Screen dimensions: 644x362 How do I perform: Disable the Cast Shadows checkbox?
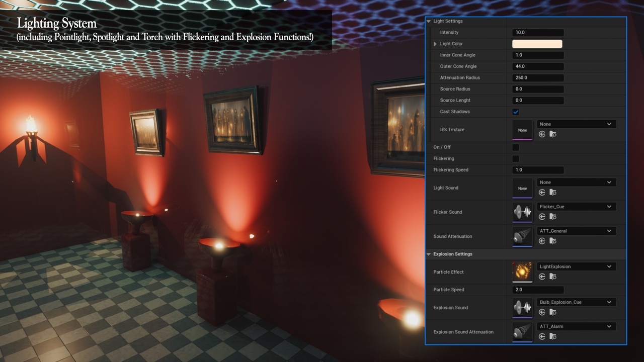click(x=516, y=112)
